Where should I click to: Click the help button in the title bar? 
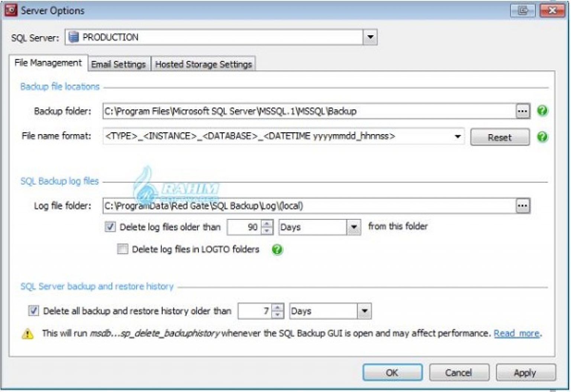522,10
